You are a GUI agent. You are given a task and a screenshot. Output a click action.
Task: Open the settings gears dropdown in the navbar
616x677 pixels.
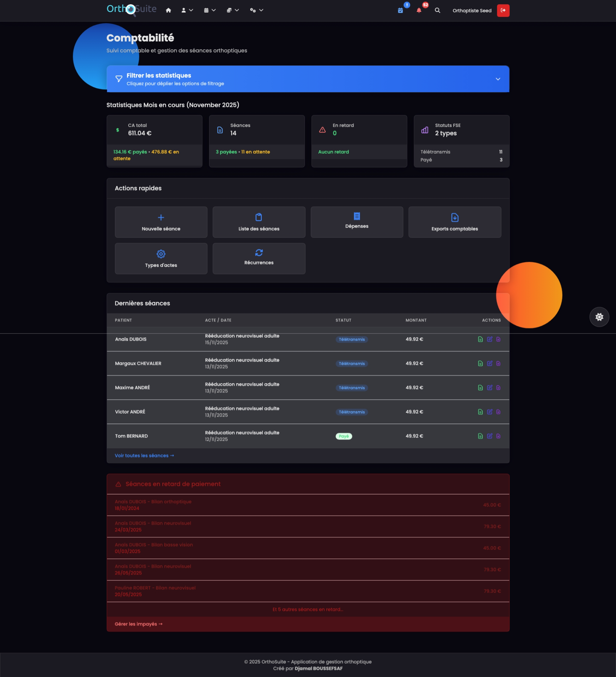tap(256, 10)
